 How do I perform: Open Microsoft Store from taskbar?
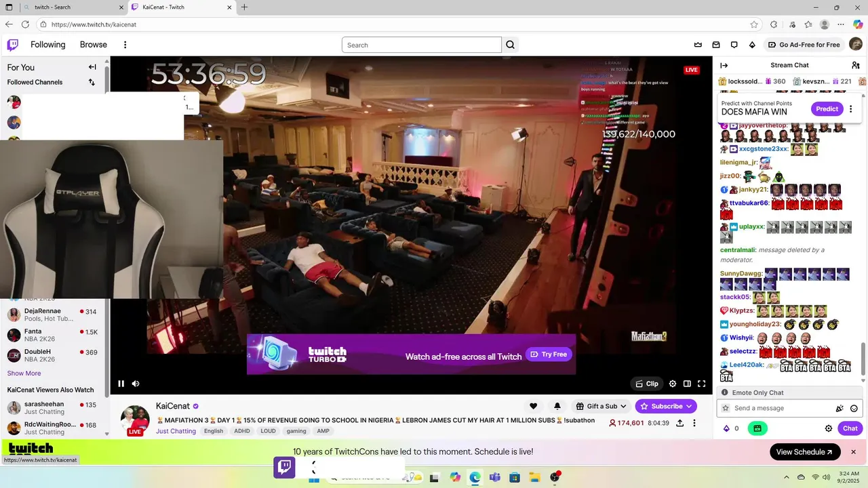(515, 478)
